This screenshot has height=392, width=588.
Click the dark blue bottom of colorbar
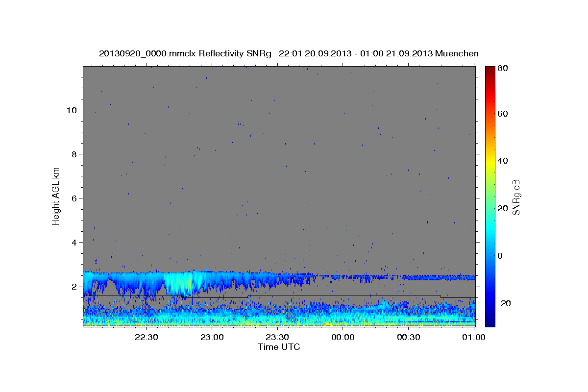(x=490, y=321)
